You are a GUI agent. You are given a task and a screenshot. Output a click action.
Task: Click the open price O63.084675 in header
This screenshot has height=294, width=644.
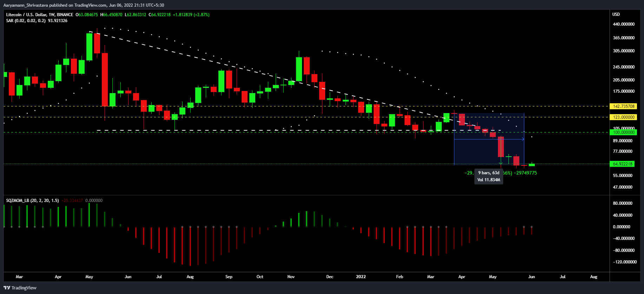87,15
